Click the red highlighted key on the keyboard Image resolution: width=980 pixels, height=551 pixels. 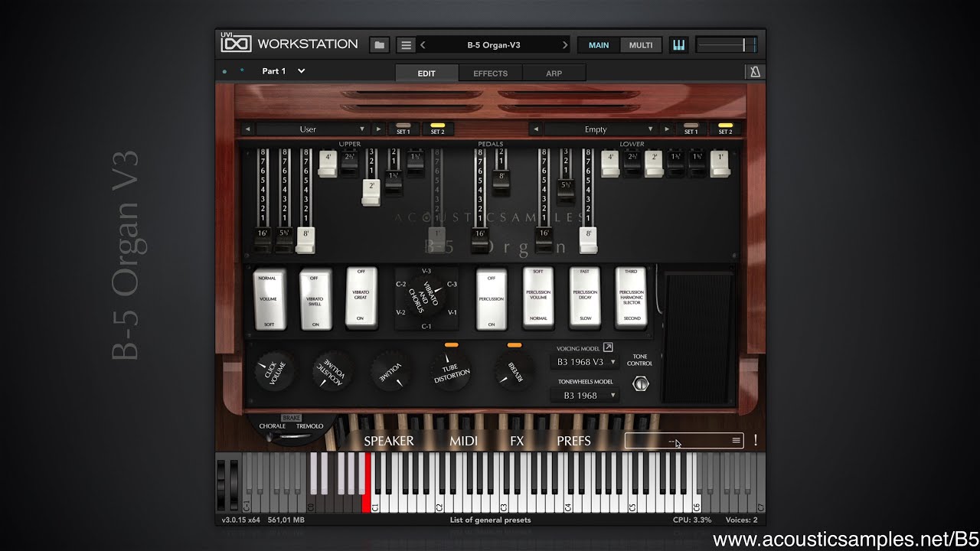367,482
